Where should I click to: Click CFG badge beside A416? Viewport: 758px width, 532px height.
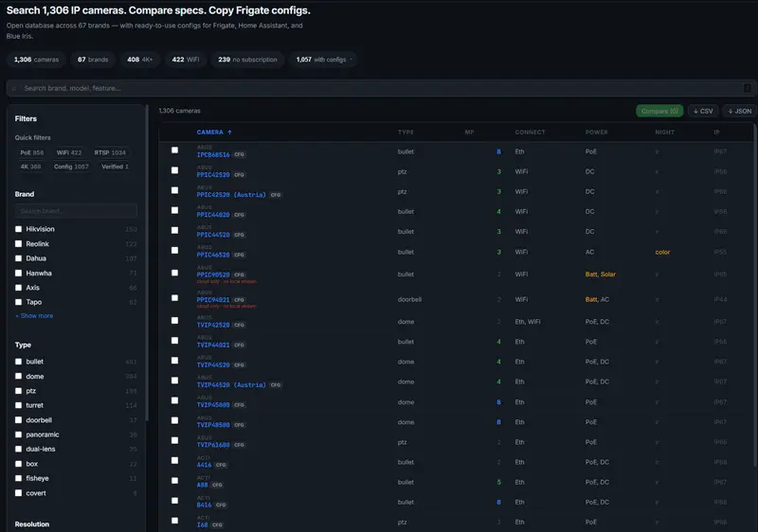[x=221, y=465]
